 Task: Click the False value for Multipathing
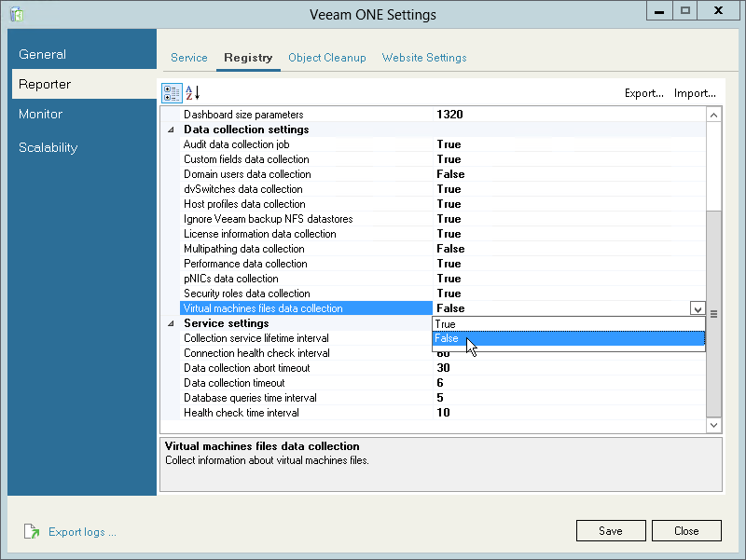450,249
